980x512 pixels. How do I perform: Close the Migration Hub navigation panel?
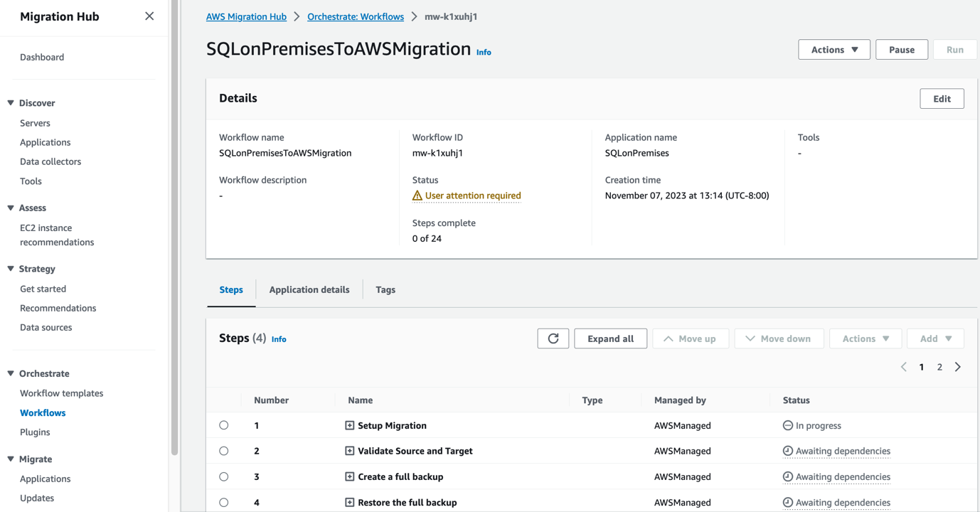coord(149,16)
